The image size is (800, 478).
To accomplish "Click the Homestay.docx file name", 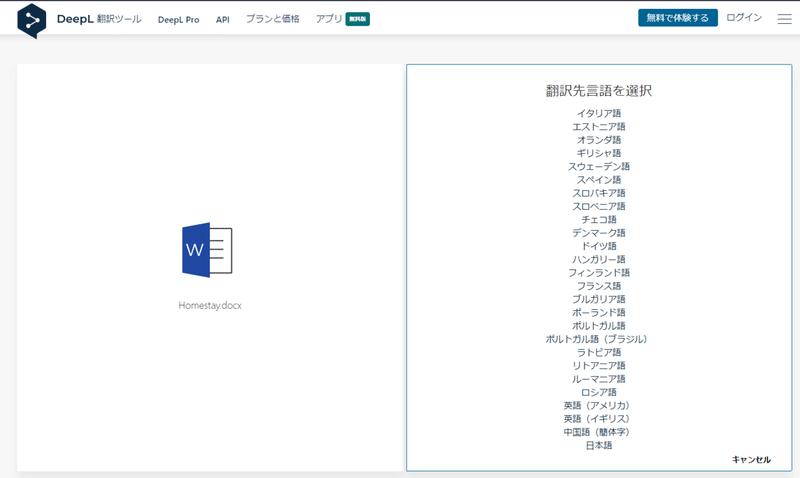I will point(210,305).
